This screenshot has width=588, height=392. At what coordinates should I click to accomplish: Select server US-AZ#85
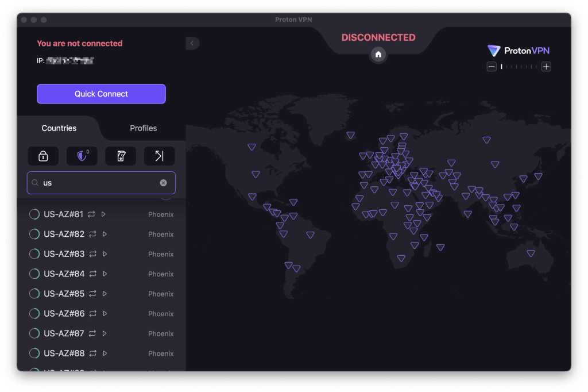101,294
